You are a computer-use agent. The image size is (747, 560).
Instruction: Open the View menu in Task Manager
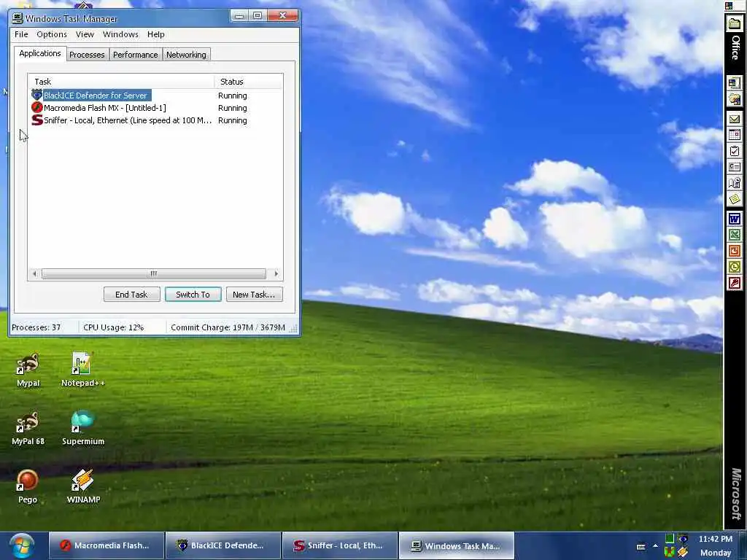click(x=85, y=34)
